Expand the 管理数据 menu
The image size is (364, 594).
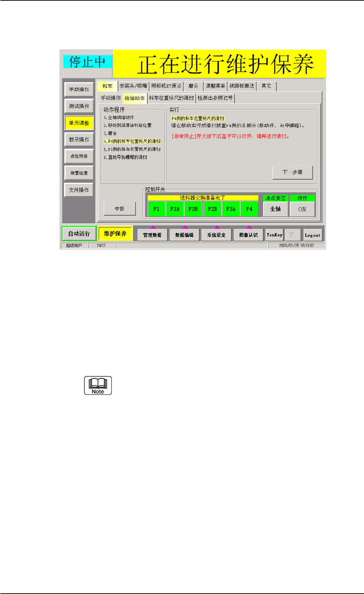152,235
